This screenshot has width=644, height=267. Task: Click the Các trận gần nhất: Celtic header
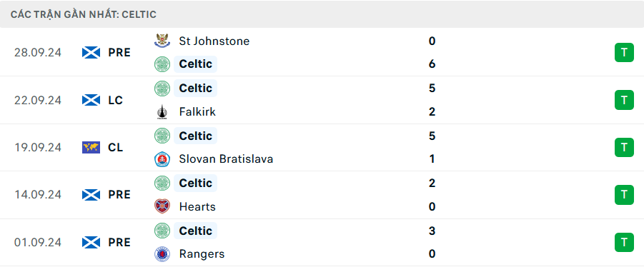pyautogui.click(x=84, y=15)
